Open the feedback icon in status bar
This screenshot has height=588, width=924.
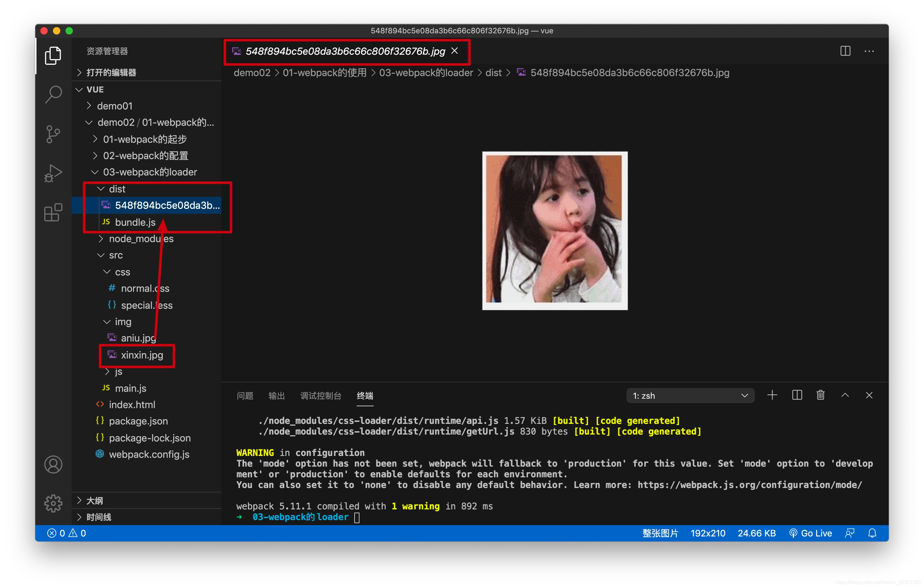[x=849, y=533]
